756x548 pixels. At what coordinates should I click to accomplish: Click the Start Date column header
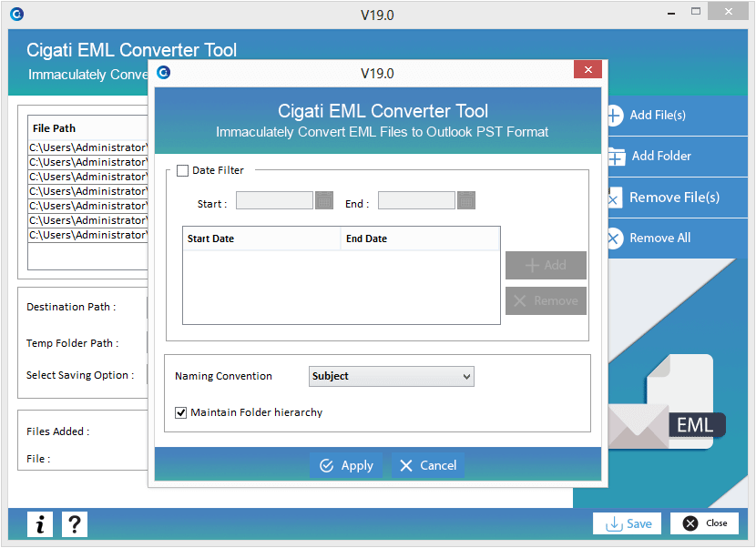pyautogui.click(x=261, y=238)
